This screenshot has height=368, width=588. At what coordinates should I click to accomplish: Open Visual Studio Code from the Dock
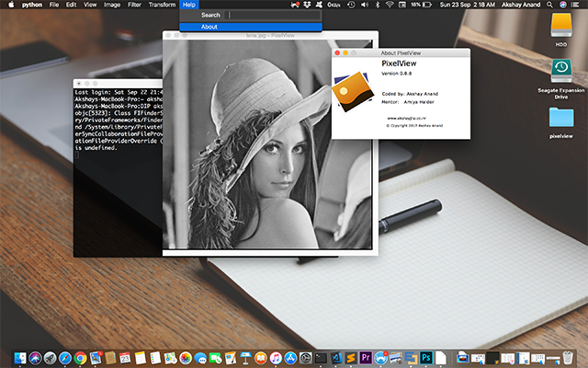click(336, 358)
